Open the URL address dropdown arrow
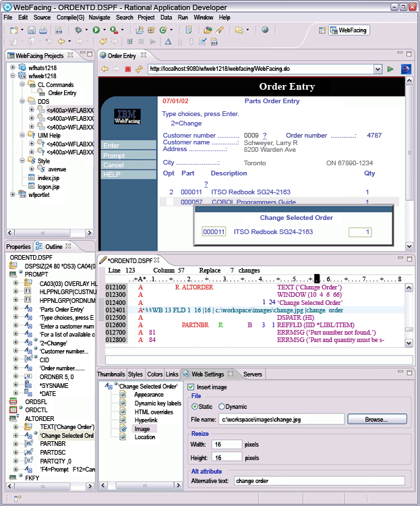 378,69
